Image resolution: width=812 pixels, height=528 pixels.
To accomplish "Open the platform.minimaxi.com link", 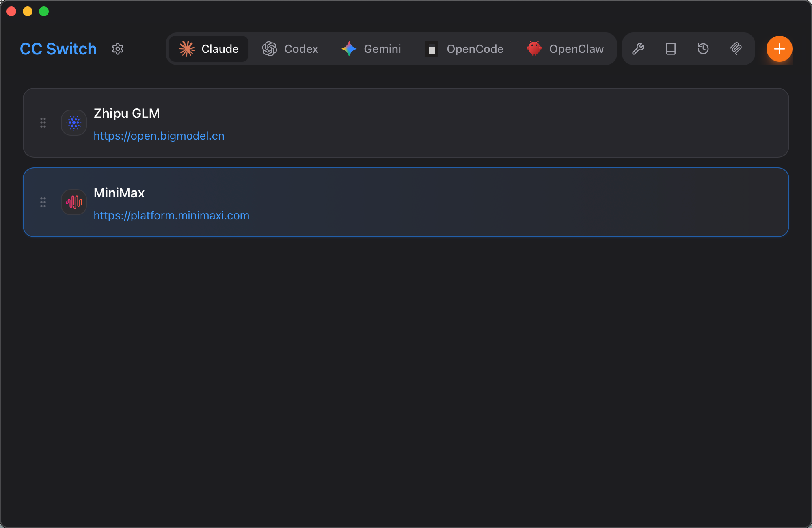I will coord(171,215).
